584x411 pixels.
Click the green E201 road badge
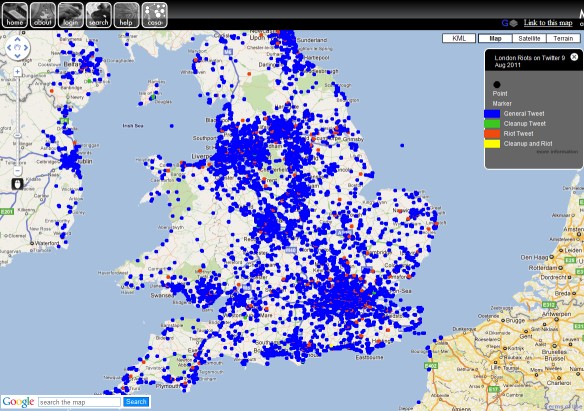[x=7, y=212]
